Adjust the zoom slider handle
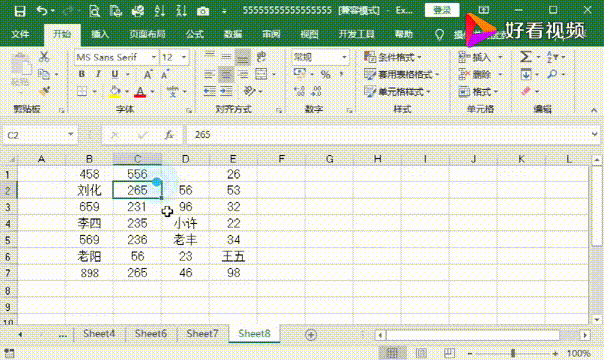The width and height of the screenshot is (604, 360). click(513, 353)
